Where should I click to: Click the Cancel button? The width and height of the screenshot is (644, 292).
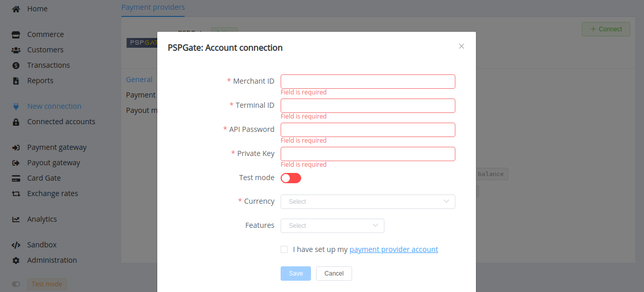point(334,274)
